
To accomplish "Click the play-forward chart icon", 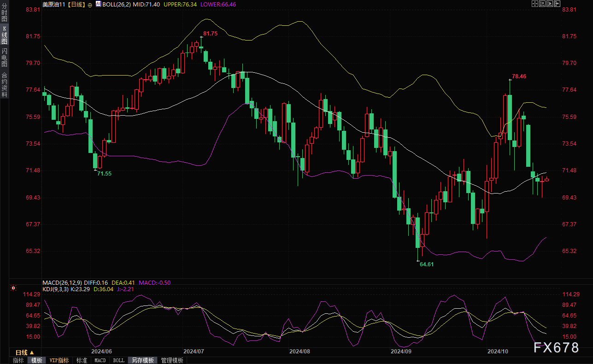I will coord(550,4).
